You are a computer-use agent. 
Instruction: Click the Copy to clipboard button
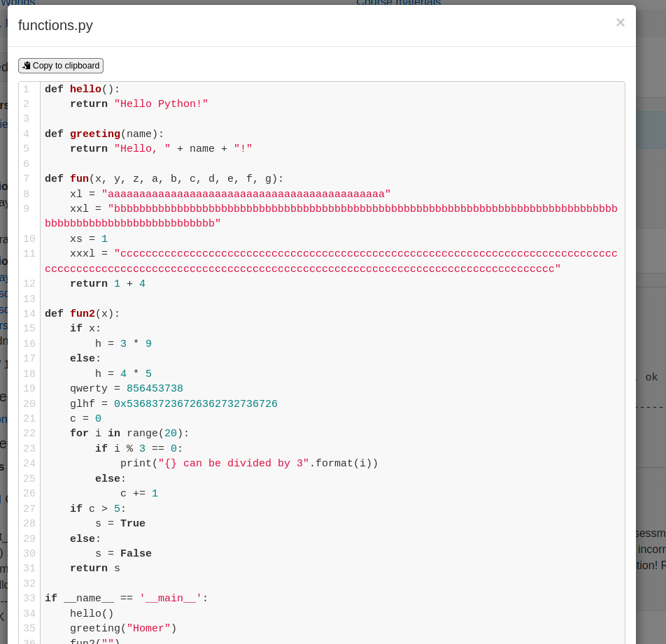60,65
